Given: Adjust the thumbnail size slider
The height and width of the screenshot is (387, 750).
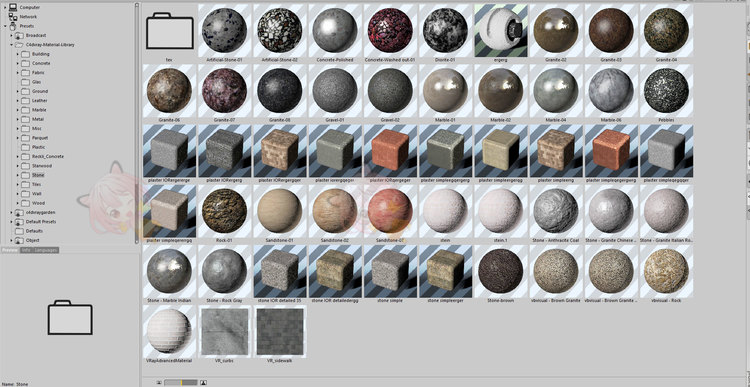Looking at the screenshot, I should [181, 382].
